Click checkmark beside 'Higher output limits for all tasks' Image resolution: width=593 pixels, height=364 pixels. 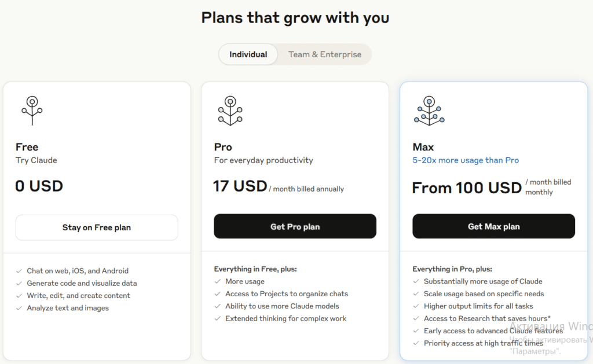416,306
